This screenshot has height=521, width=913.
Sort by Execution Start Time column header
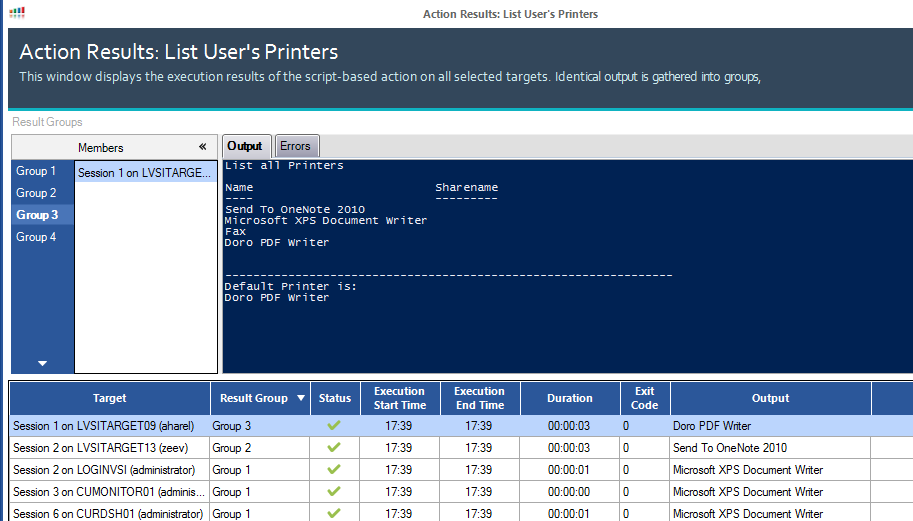[x=400, y=398]
